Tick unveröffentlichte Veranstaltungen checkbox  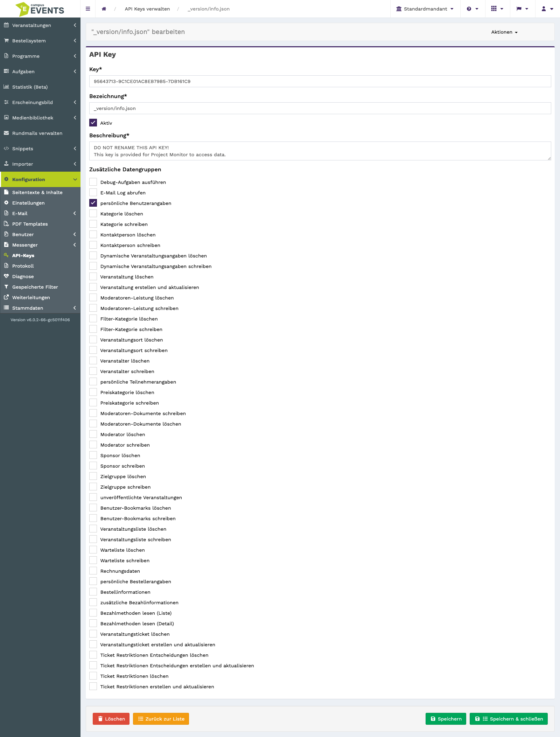pyautogui.click(x=93, y=497)
